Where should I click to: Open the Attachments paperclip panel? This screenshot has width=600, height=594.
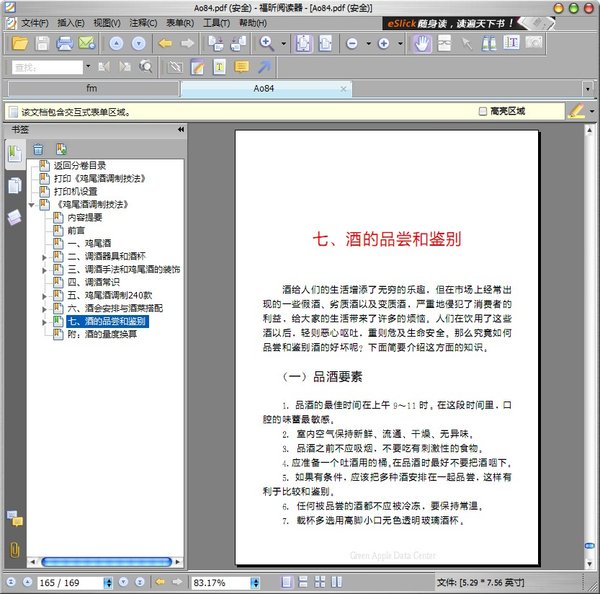15,550
